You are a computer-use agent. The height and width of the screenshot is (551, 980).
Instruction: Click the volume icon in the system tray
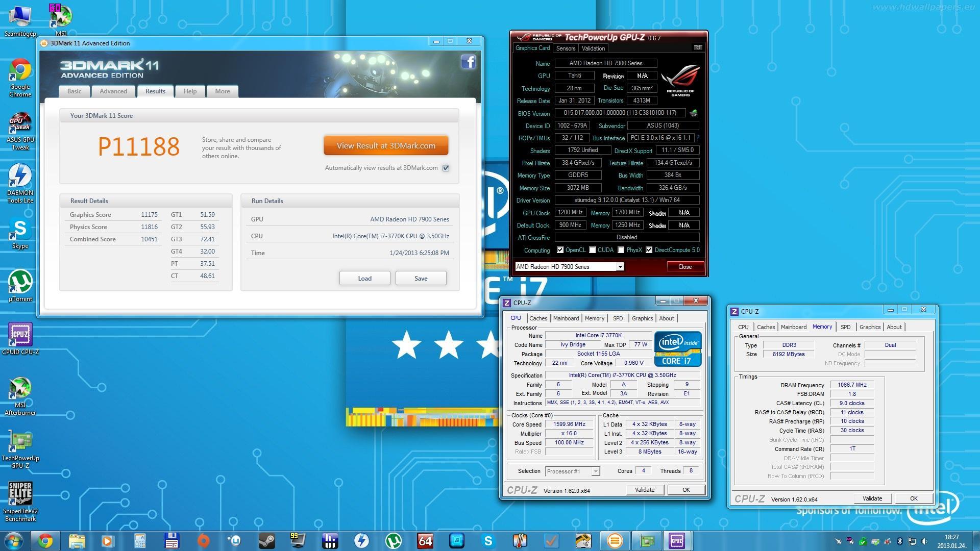[924, 541]
